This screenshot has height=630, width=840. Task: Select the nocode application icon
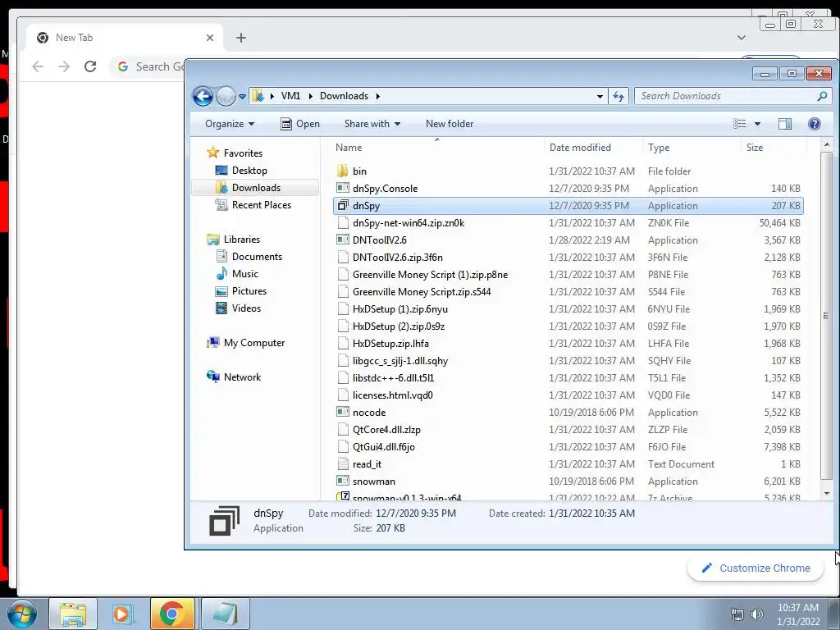coord(343,412)
